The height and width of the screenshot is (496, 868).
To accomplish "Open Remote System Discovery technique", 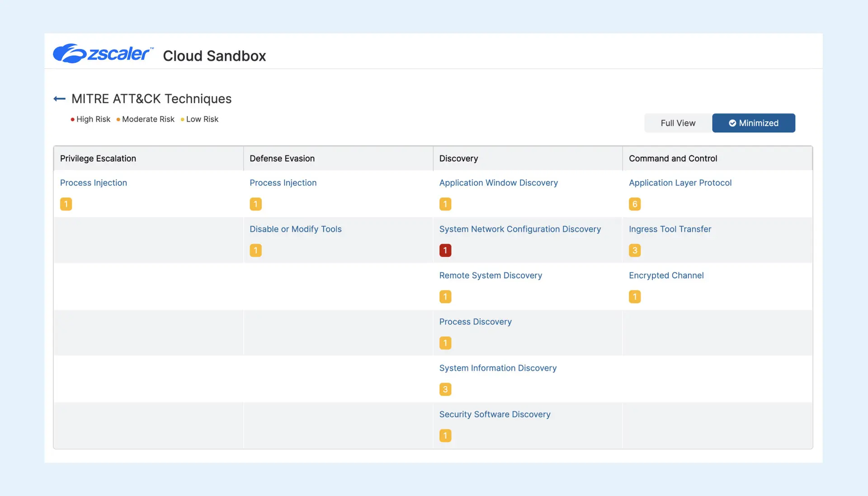I will [x=491, y=275].
